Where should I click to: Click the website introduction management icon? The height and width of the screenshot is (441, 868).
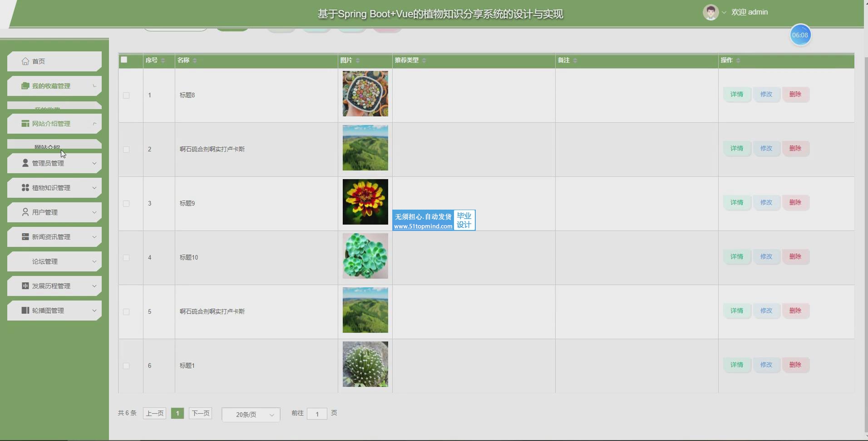(x=25, y=123)
